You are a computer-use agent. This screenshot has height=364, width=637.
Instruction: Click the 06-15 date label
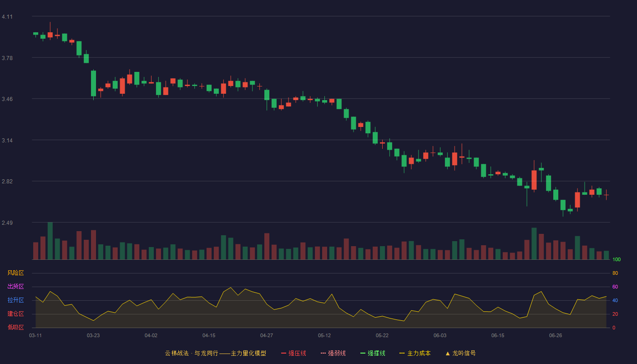pos(498,335)
